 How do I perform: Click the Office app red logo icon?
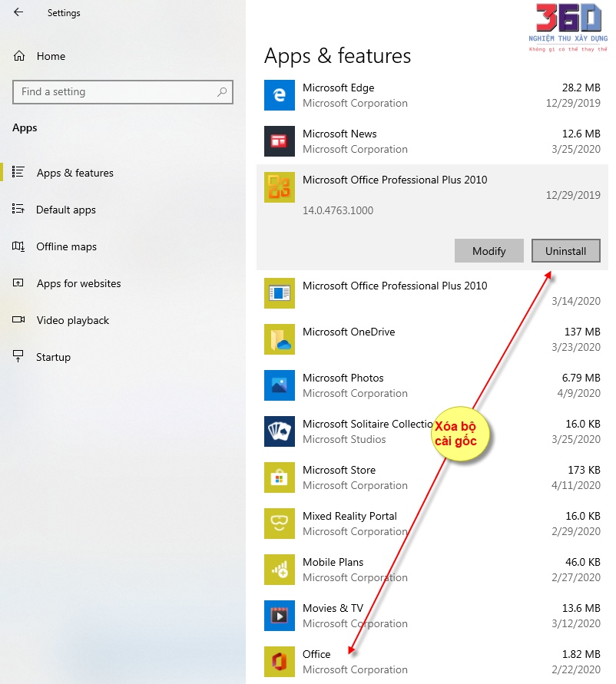280,661
